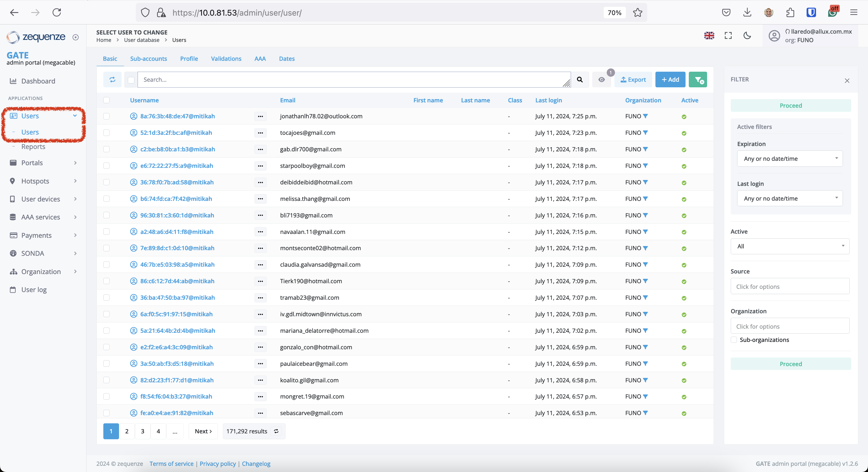868x472 pixels.
Task: Open the Expiration date/time dropdown
Action: point(789,159)
